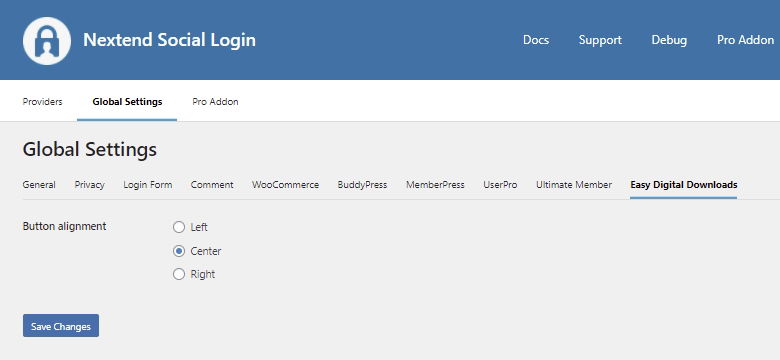Select the Center button alignment radio
This screenshot has height=360, width=780.
(x=179, y=251)
